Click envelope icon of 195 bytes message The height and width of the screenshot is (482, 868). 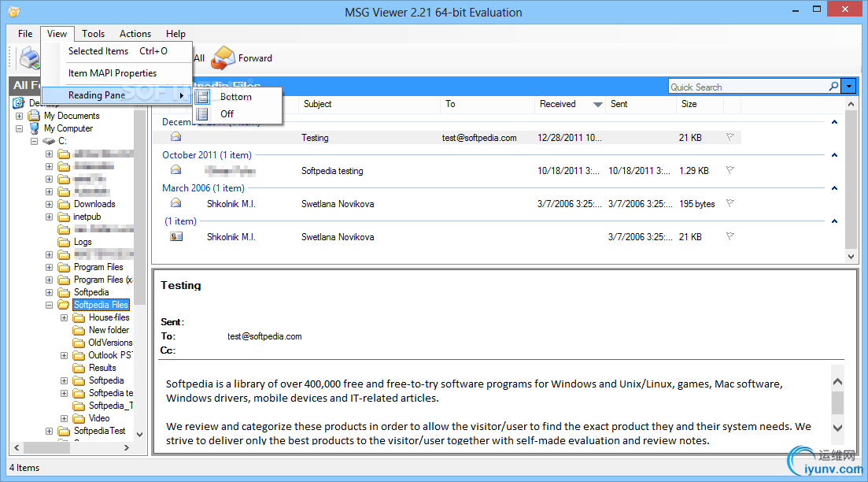pos(176,203)
